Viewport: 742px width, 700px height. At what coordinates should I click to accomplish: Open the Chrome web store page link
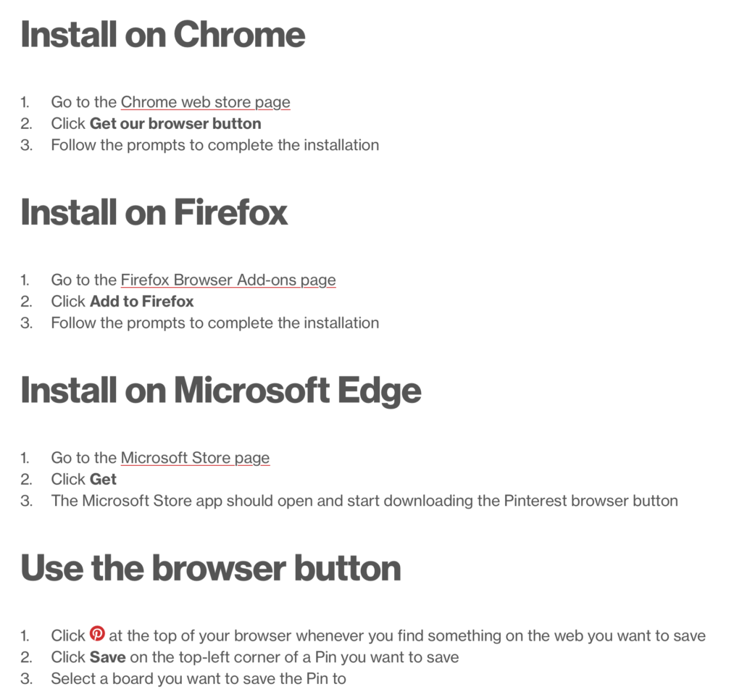pyautogui.click(x=205, y=102)
